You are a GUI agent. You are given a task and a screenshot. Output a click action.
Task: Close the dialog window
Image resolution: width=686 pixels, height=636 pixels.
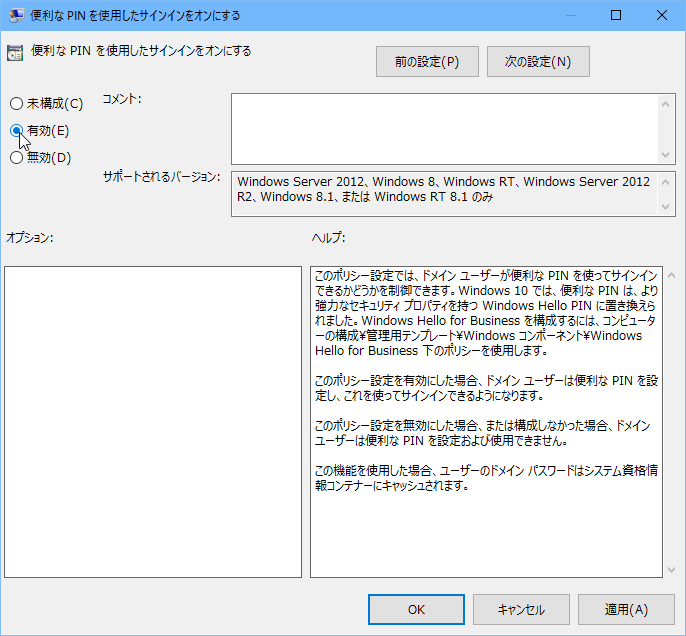click(662, 15)
